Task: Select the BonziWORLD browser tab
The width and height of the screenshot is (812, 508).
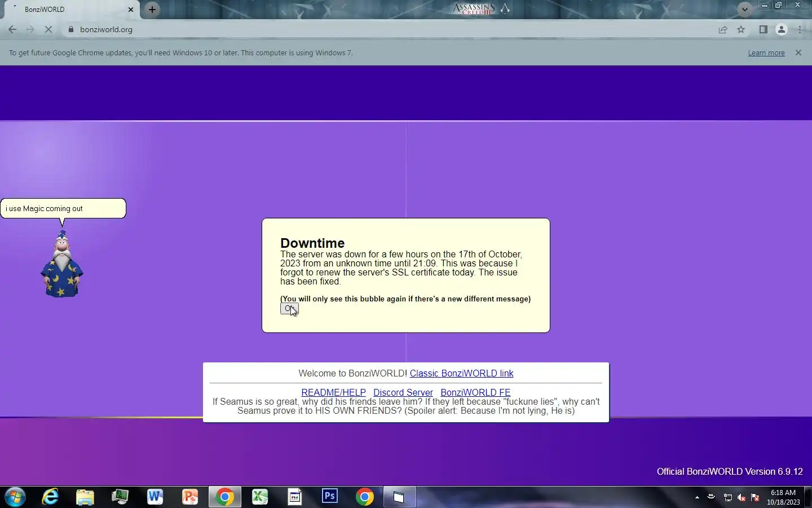Action: tap(71, 9)
